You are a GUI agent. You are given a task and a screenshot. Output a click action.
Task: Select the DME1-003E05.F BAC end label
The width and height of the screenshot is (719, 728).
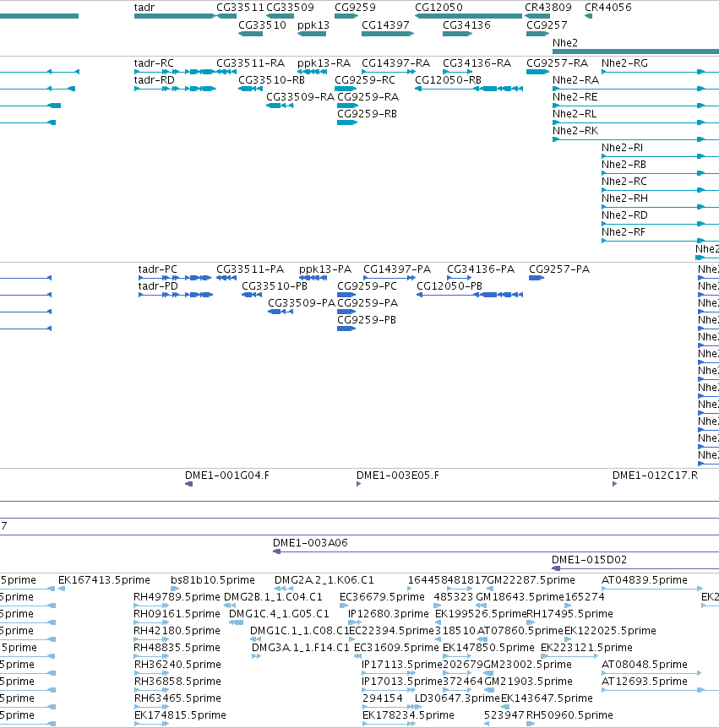398,475
